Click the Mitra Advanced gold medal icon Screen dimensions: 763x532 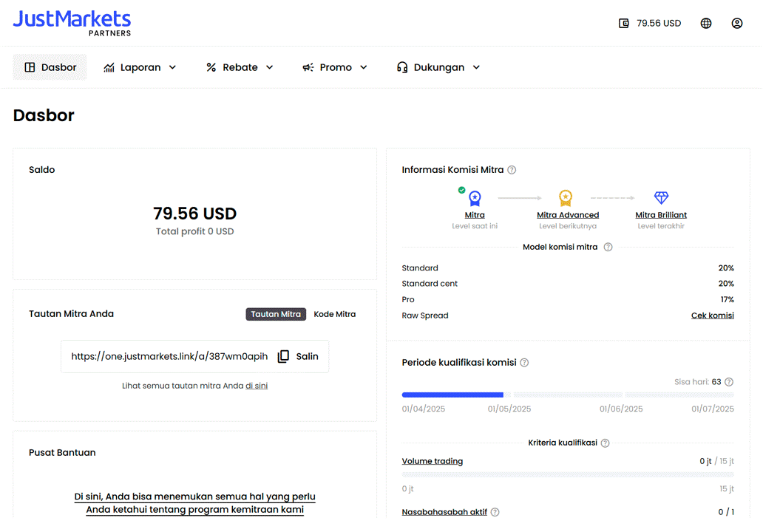coord(566,198)
